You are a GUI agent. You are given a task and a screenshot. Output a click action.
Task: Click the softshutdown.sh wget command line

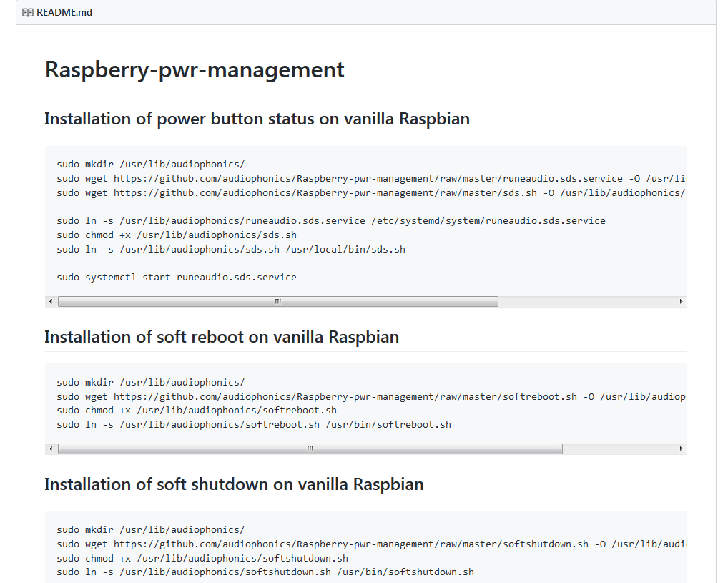[372, 544]
